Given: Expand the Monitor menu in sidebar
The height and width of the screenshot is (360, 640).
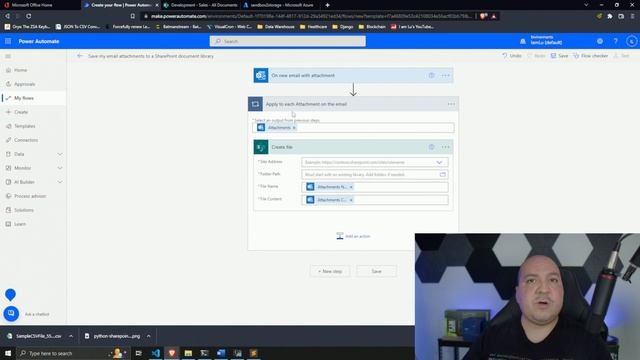Looking at the screenshot, I should (60, 168).
